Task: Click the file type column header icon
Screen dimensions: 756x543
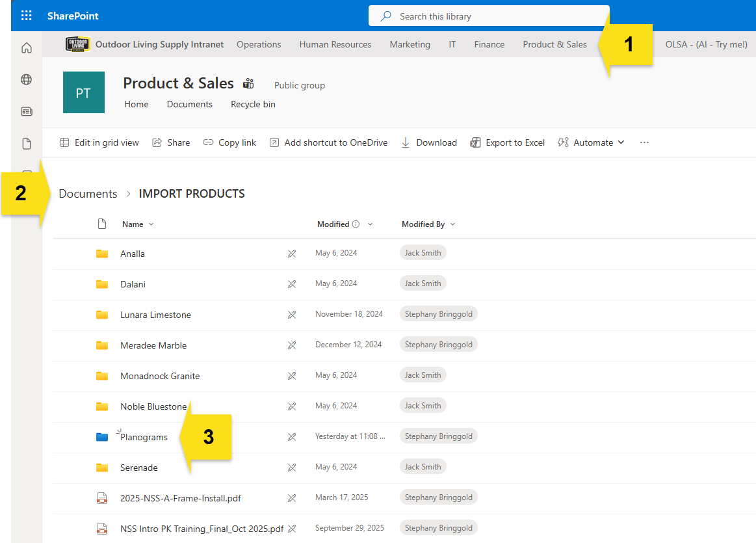Action: pos(102,224)
